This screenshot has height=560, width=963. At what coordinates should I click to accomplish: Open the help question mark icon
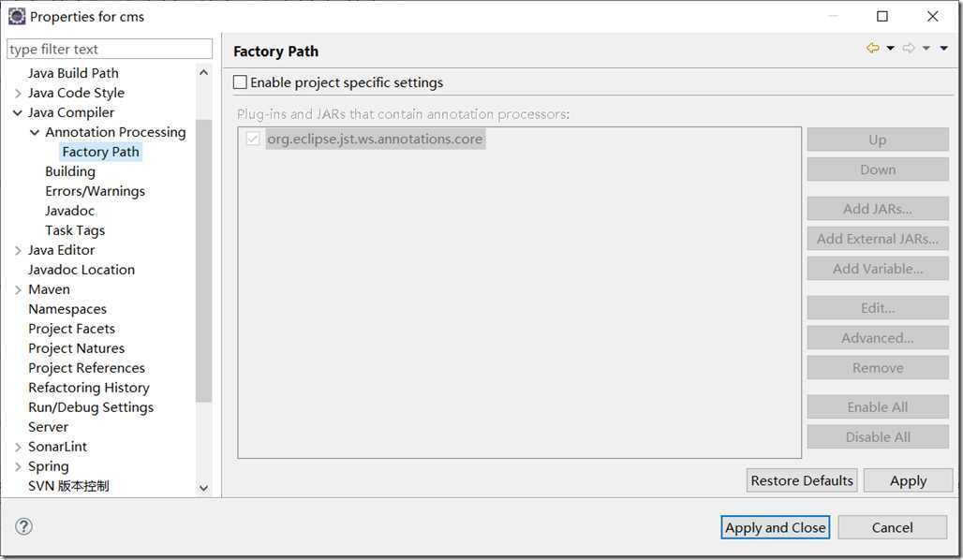pos(23,526)
